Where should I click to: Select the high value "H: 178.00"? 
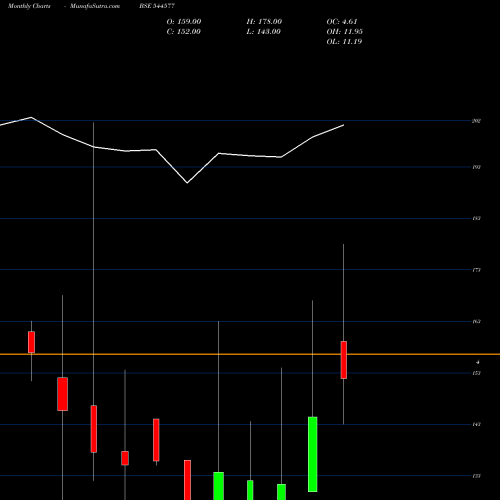[264, 22]
